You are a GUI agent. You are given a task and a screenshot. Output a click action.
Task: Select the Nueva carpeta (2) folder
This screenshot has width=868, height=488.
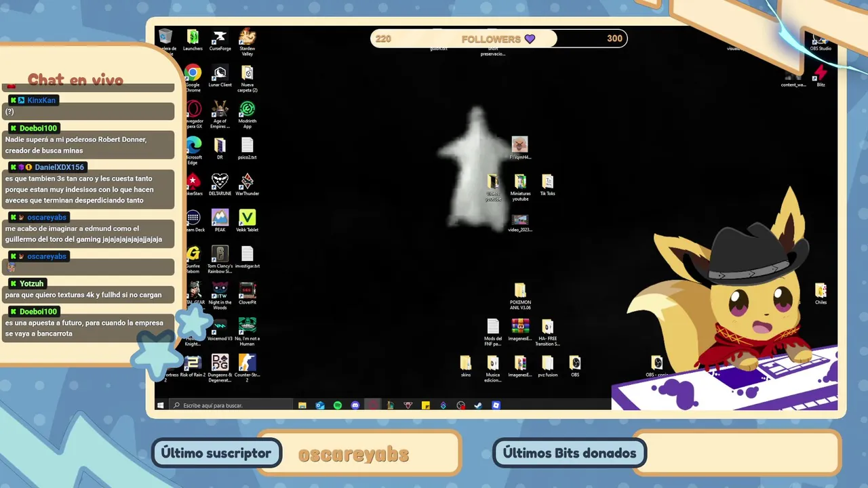247,78
